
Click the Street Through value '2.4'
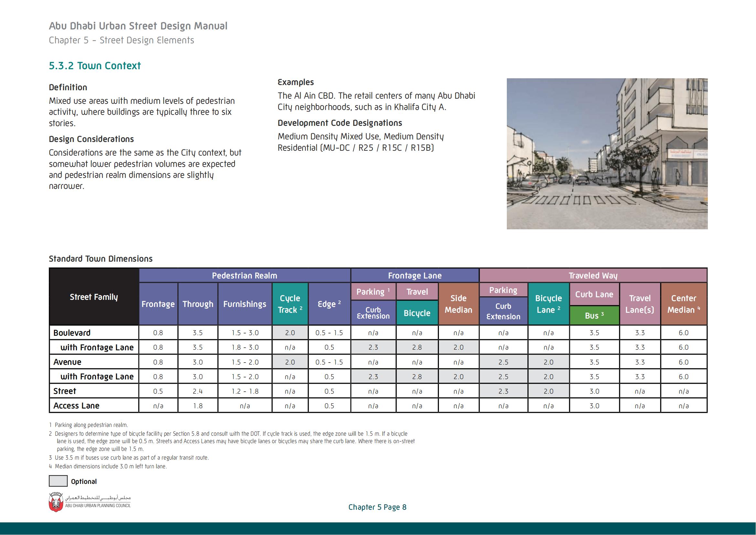pos(198,391)
